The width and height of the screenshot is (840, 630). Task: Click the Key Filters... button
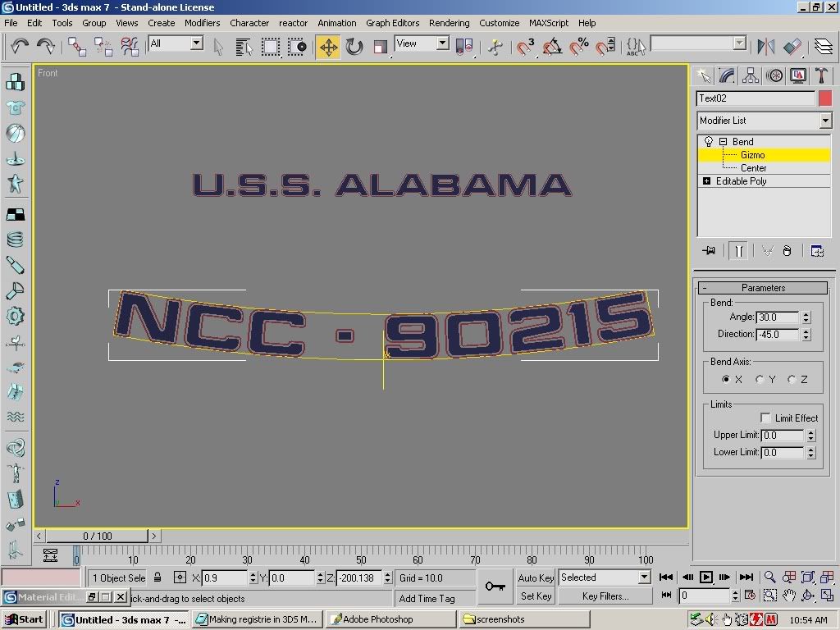click(x=605, y=596)
